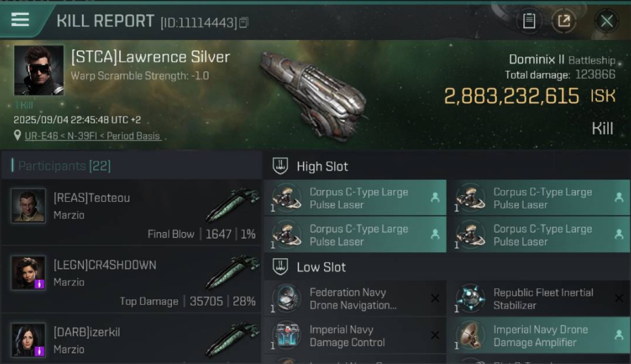631x364 pixels.
Task: View Teoteou's portrait in participants
Action: click(x=29, y=206)
